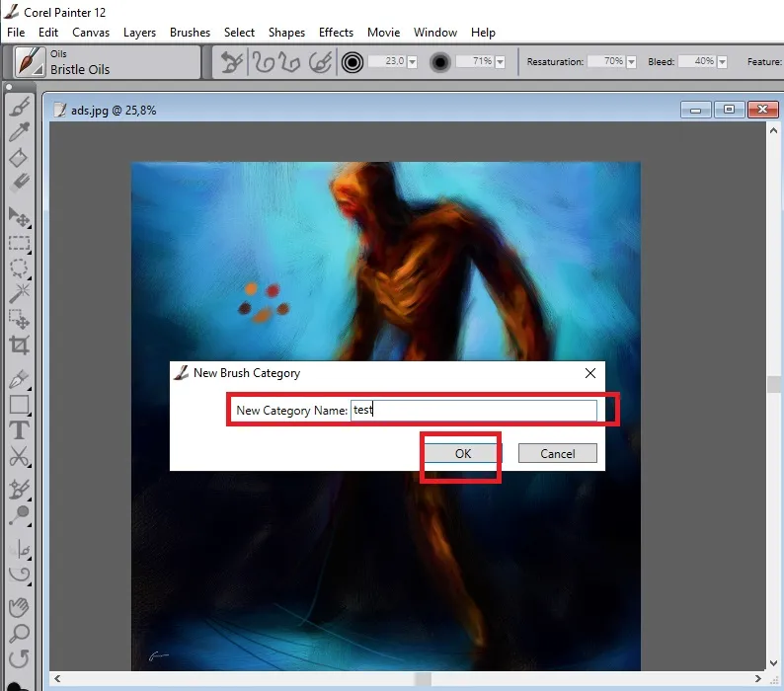Click Align to Path icon
This screenshot has height=691, width=784.
point(321,62)
